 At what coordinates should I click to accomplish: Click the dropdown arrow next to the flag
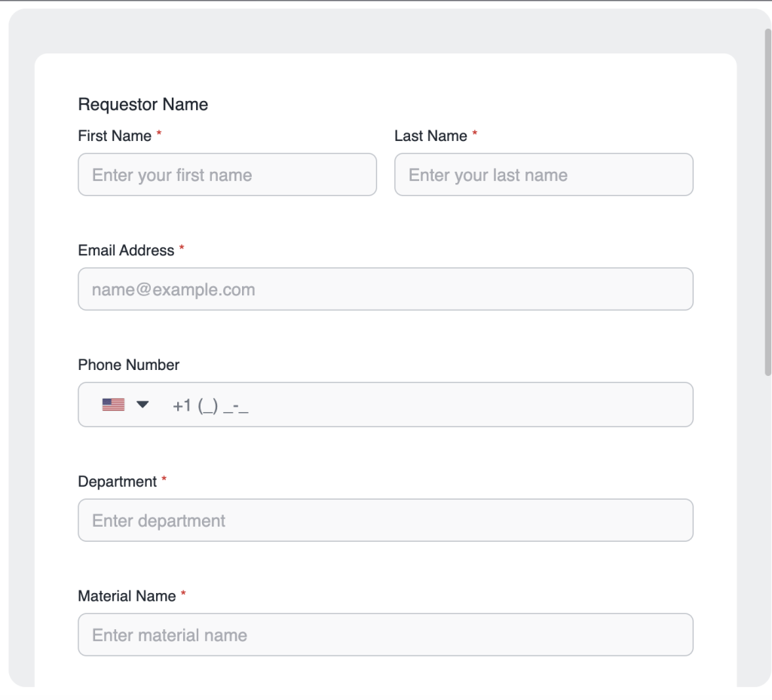(143, 404)
